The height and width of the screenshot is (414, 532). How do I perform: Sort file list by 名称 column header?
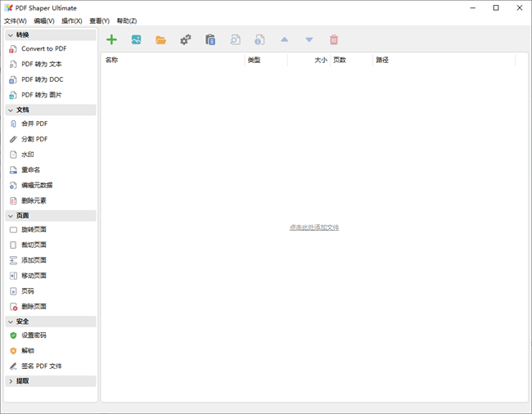pos(172,60)
